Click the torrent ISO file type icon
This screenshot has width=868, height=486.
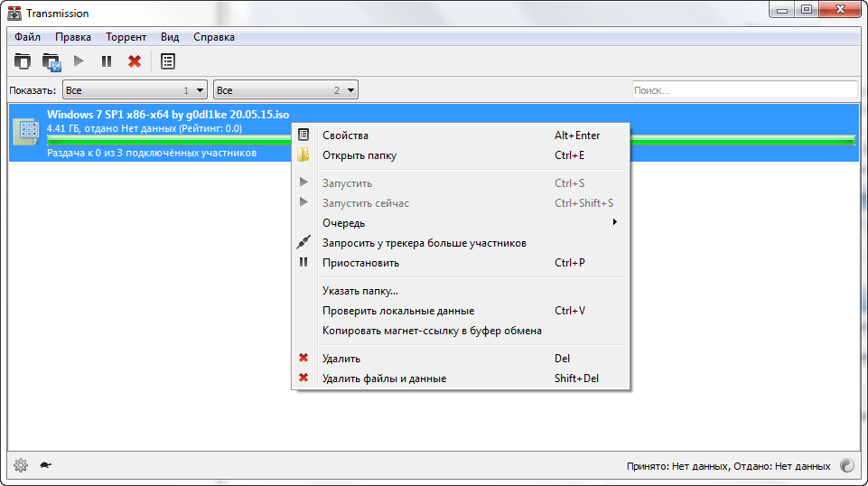click(x=26, y=132)
